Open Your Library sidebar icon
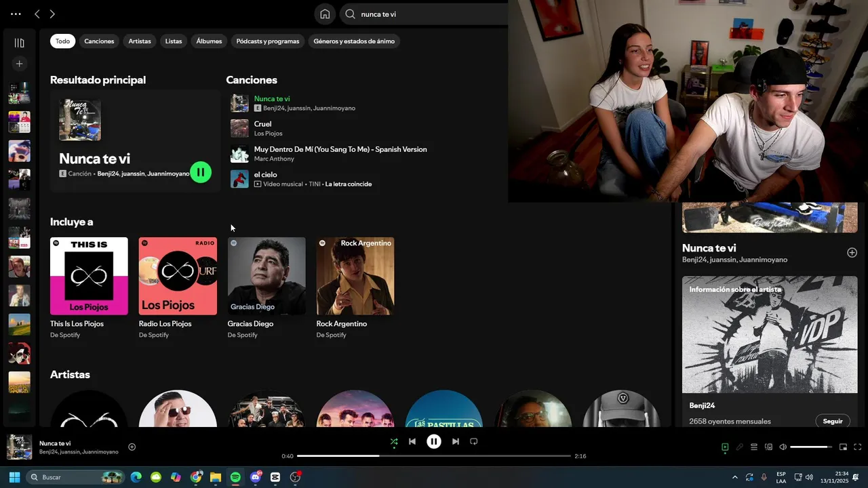Image resolution: width=868 pixels, height=488 pixels. (x=19, y=43)
